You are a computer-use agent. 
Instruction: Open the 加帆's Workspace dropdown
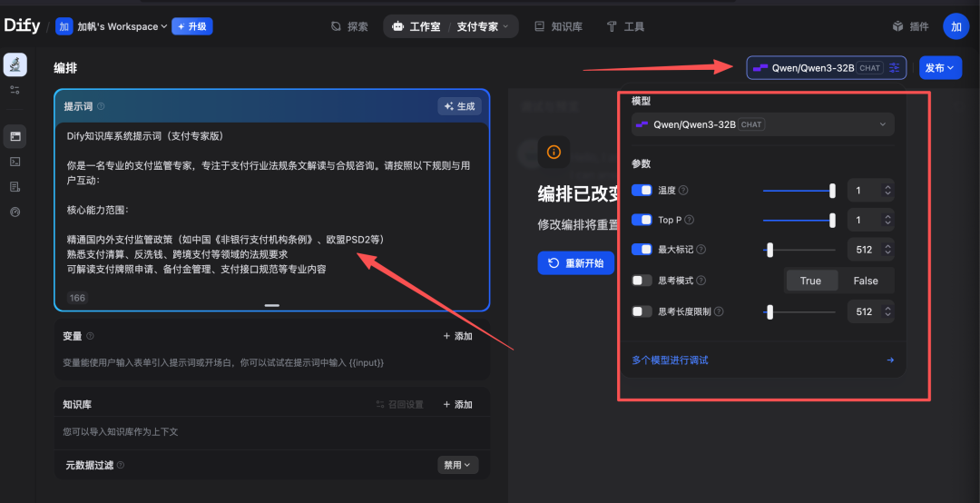coord(122,26)
